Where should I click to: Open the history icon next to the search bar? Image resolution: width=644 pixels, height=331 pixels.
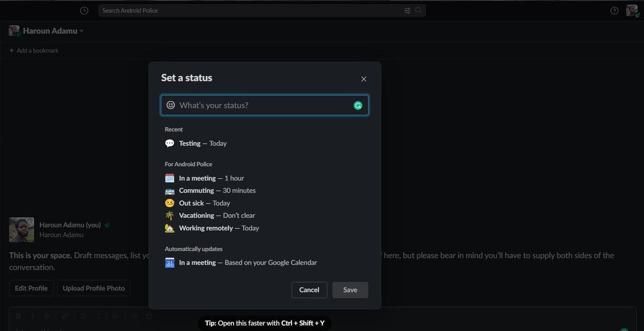point(84,10)
